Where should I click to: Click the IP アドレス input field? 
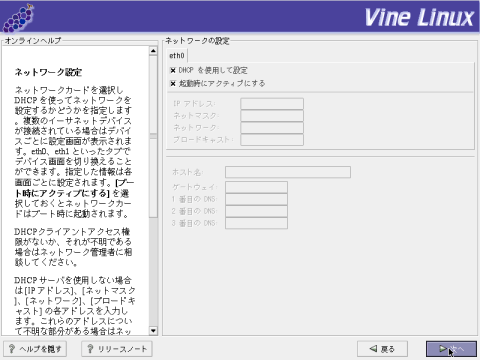[272, 104]
